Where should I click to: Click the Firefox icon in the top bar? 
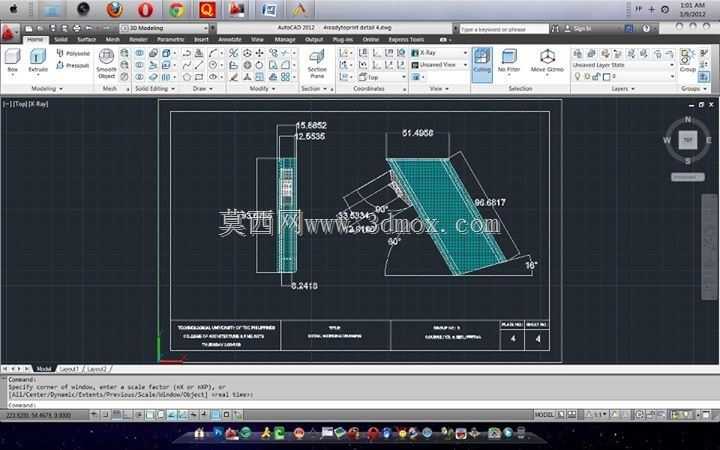click(x=115, y=9)
